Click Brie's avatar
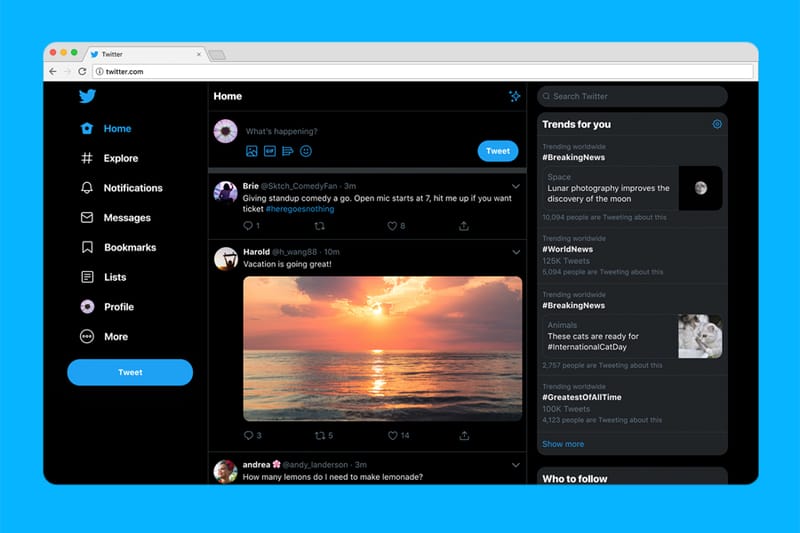The width and height of the screenshot is (800, 533). click(226, 193)
